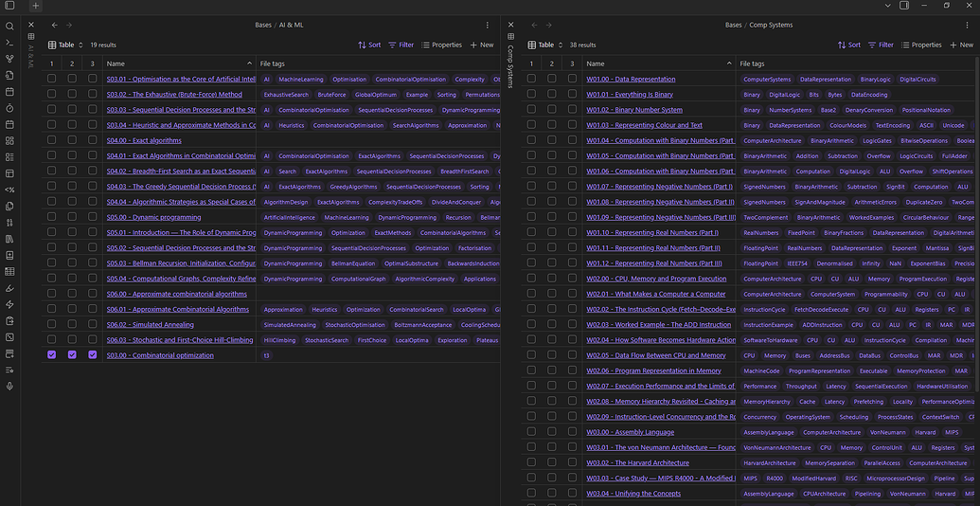Open S03.00 - Combinatorial optimization note
Viewport: 980px width, 506px height.
tap(160, 355)
